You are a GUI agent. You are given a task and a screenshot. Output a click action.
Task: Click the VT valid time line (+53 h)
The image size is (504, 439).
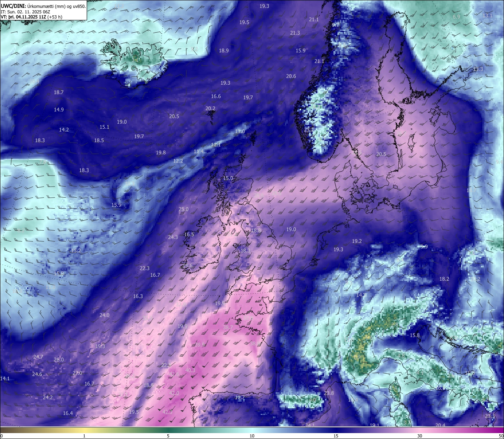(x=31, y=17)
